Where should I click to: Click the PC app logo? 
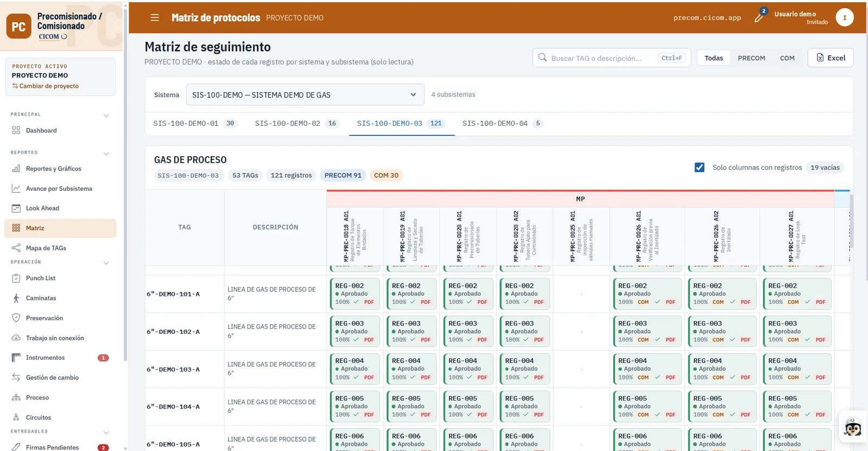point(19,26)
